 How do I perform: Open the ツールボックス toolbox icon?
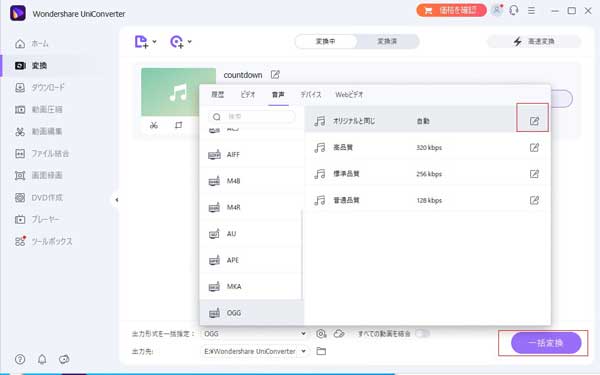click(20, 241)
